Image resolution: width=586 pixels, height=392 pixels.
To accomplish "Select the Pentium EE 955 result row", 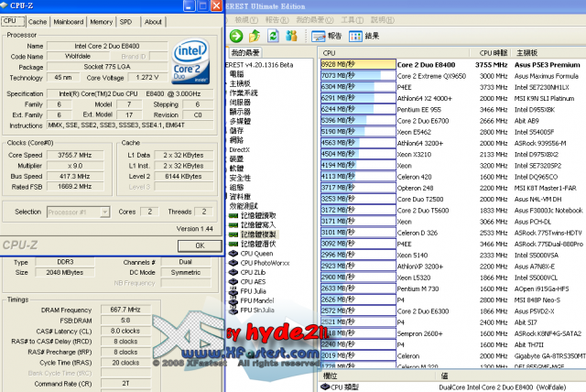I will coord(452,110).
